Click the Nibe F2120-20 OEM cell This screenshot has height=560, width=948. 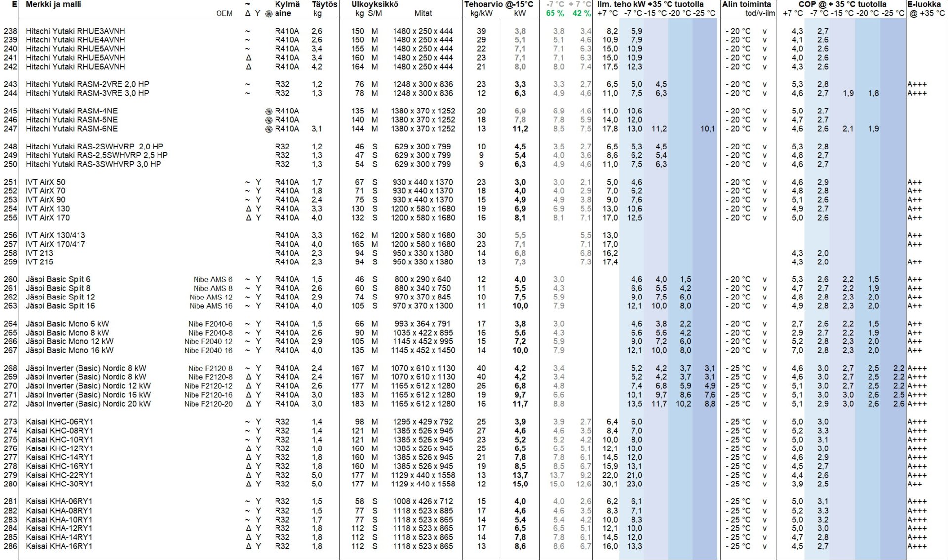(208, 404)
